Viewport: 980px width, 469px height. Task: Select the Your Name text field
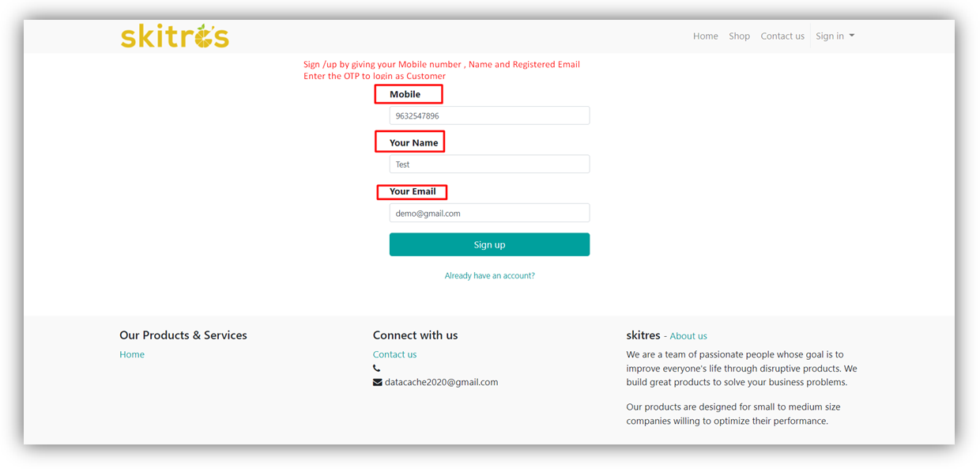tap(489, 165)
